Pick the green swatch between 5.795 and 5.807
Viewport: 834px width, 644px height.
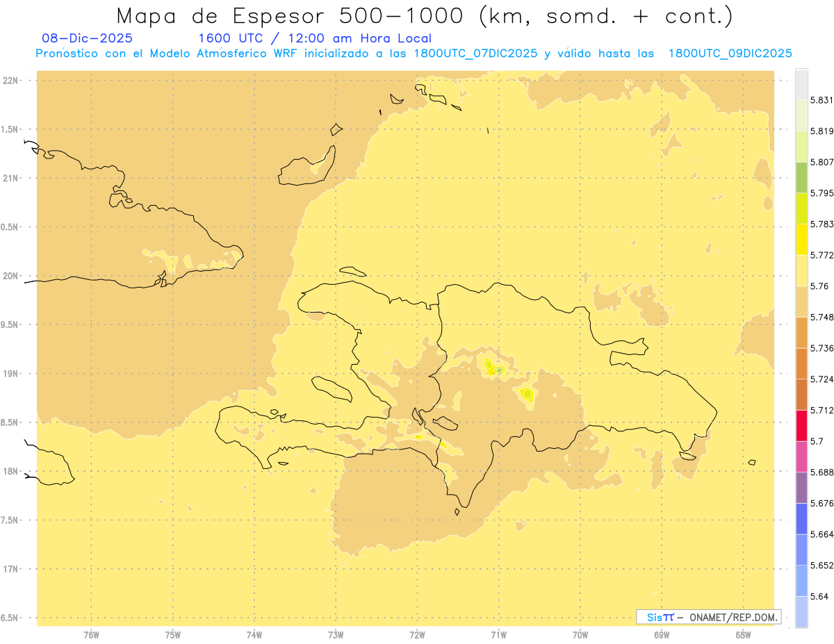801,178
